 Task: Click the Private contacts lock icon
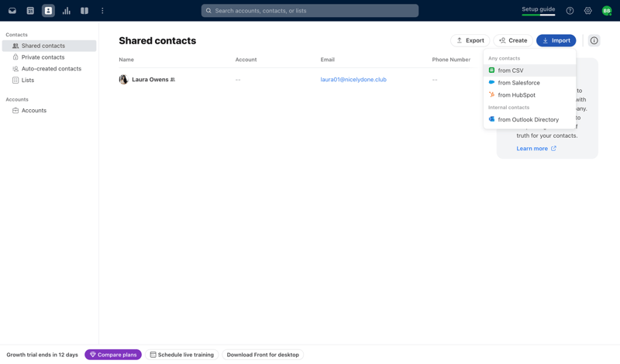point(15,57)
